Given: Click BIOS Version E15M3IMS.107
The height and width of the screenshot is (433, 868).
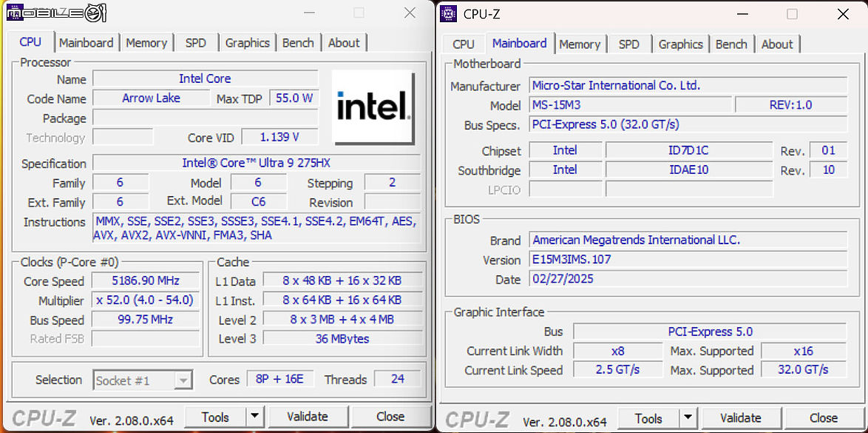Looking at the screenshot, I should 688,260.
